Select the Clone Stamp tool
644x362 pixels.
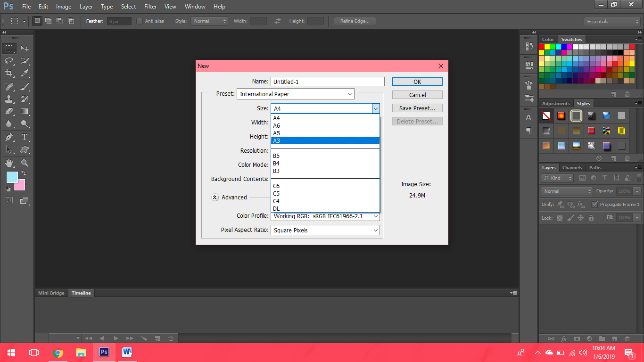9,99
